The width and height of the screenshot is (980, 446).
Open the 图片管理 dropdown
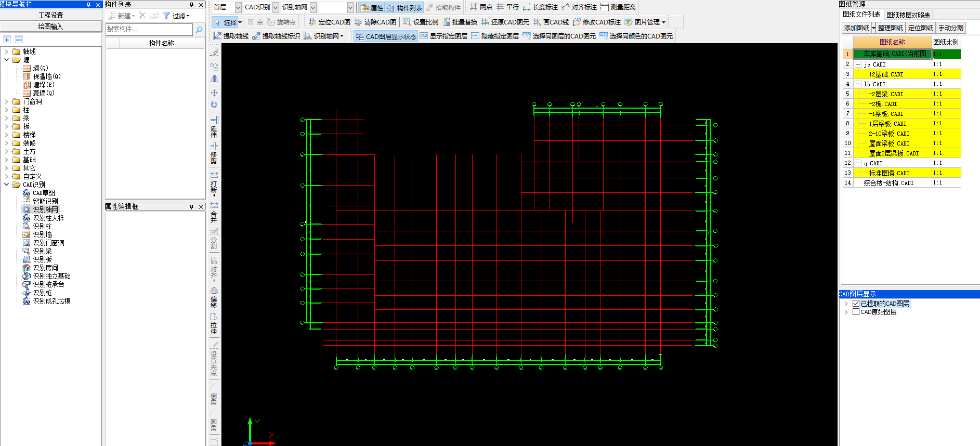click(x=663, y=22)
